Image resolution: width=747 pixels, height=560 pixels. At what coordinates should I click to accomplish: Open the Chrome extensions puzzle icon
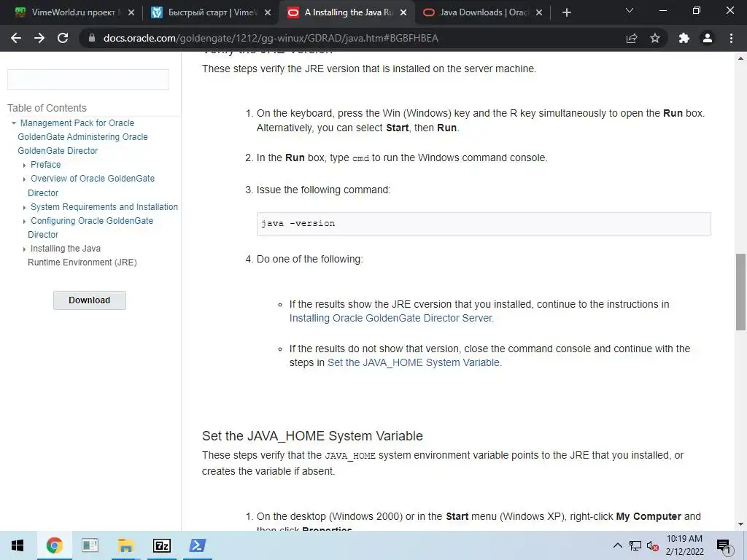[684, 38]
